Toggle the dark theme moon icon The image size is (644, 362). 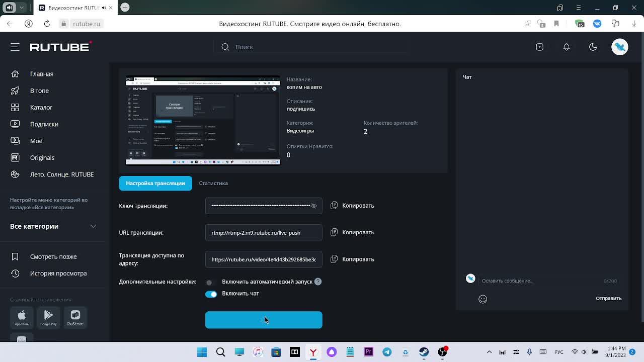[x=593, y=47]
